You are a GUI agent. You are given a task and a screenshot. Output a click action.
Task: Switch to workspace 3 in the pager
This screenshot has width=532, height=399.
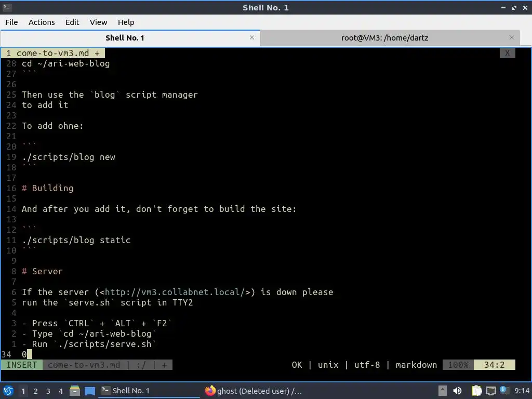click(x=48, y=391)
